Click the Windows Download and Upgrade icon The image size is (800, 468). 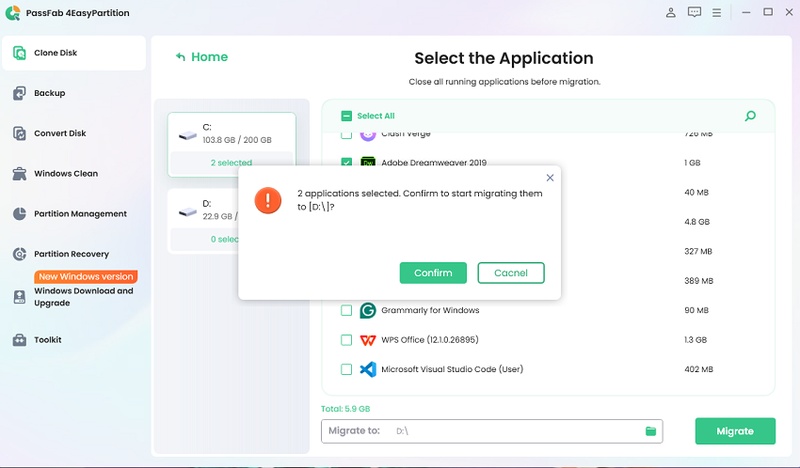click(x=19, y=297)
